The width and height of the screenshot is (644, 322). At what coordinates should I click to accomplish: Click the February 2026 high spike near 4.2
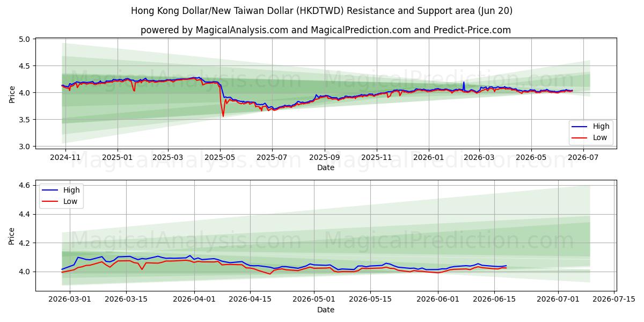pyautogui.click(x=464, y=83)
